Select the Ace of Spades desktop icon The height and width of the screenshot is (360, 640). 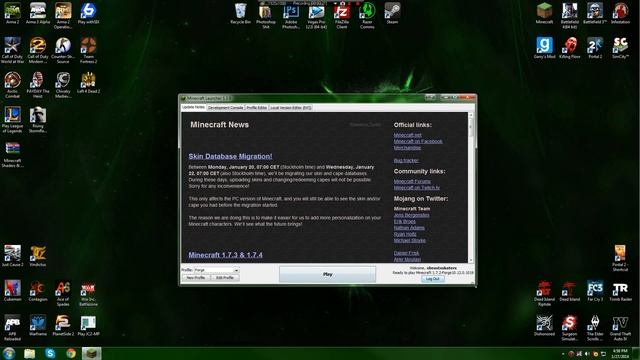coord(63,293)
